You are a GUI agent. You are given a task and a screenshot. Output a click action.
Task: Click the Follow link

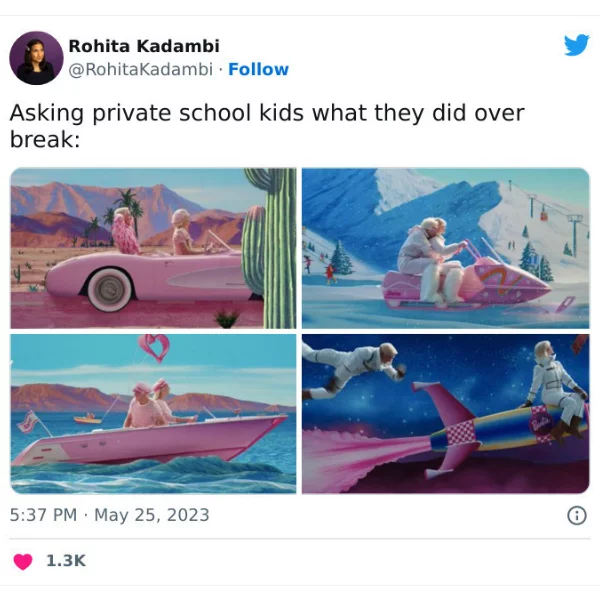tap(258, 70)
